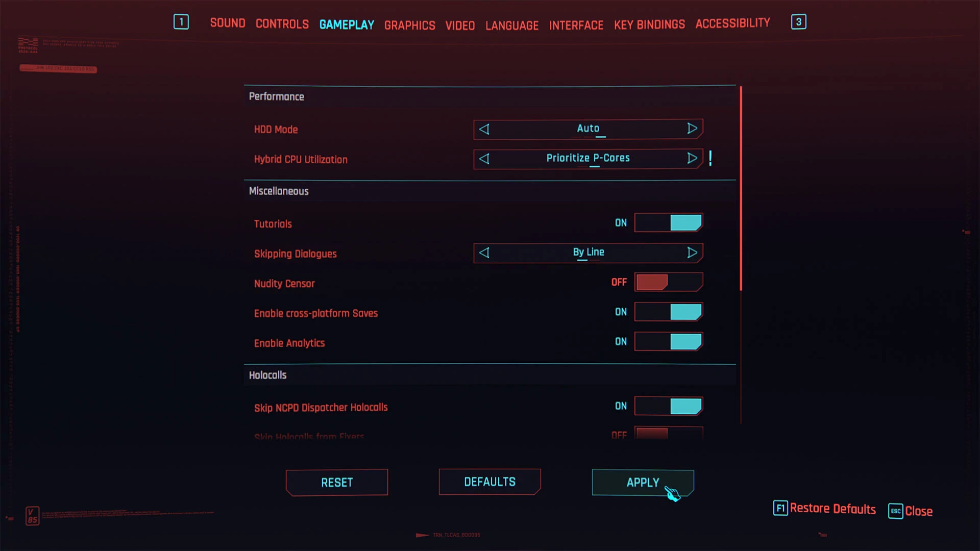Disable Enable Analytics toggle
Screen dimensions: 980x551
coord(668,342)
